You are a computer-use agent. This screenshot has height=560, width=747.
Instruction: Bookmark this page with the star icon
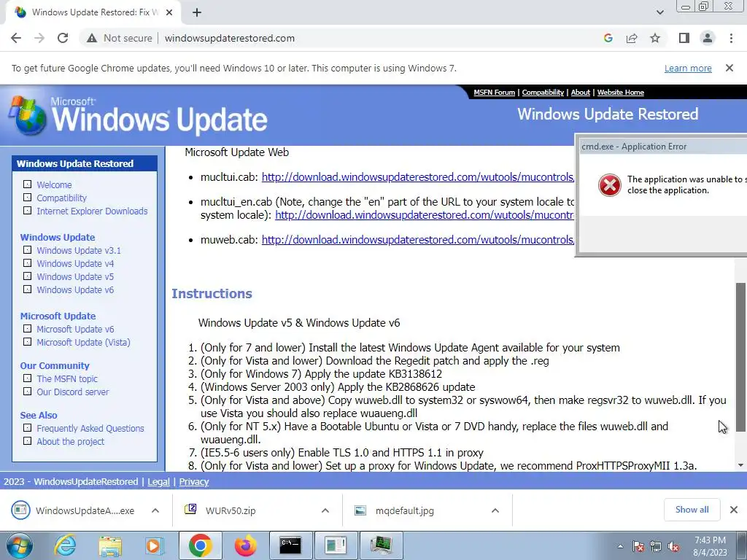tap(655, 38)
